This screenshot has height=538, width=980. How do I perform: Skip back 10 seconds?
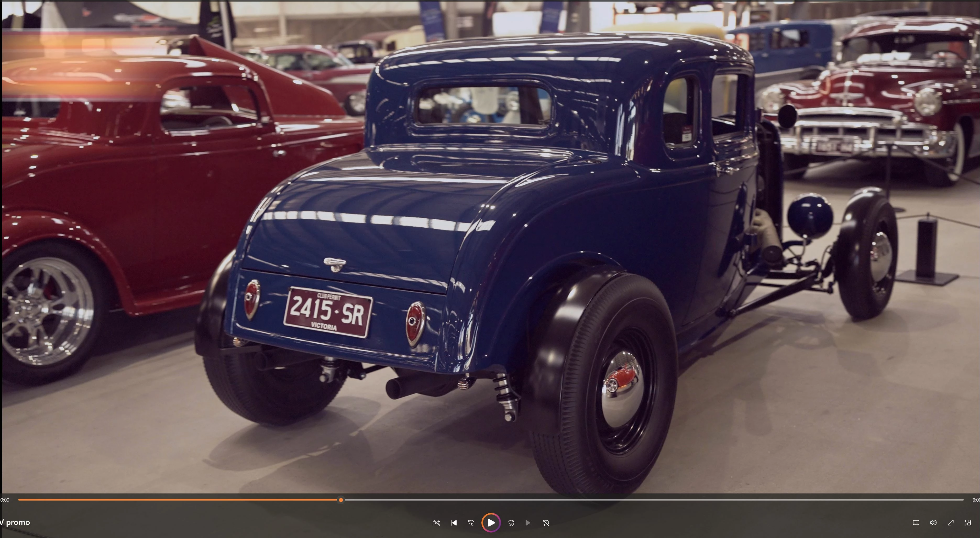click(x=471, y=523)
